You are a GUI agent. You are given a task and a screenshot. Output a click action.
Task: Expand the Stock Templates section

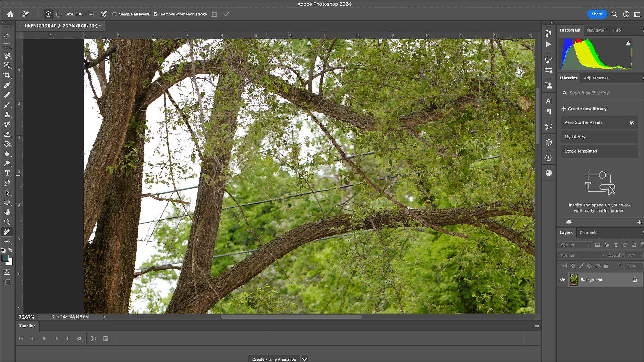(581, 151)
